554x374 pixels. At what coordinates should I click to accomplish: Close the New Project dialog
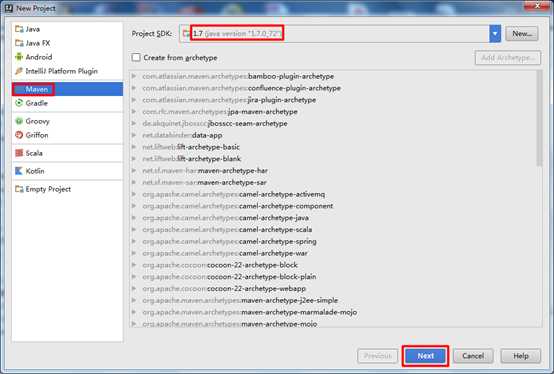tap(538, 6)
